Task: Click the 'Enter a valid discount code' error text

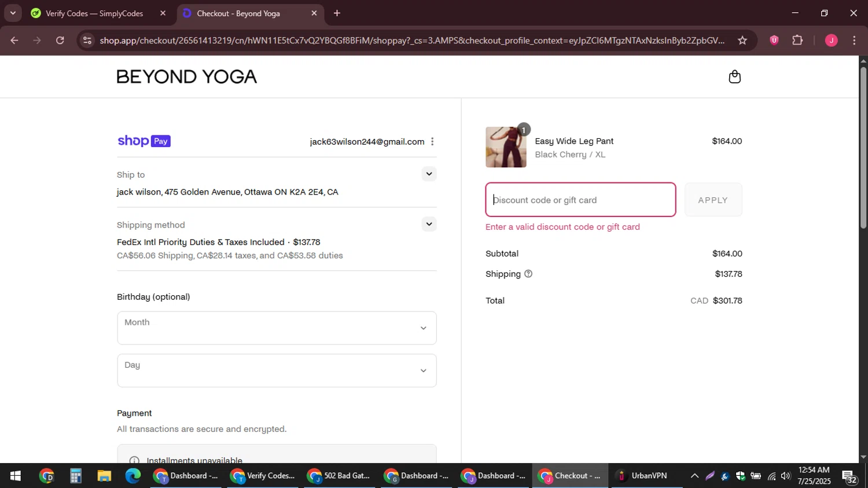Action: pos(562,227)
